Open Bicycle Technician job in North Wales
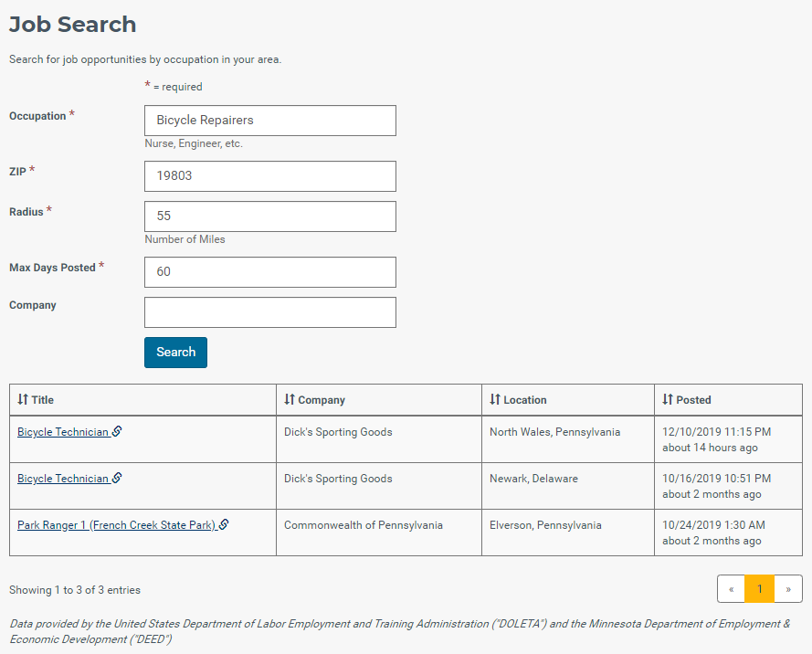 (x=63, y=432)
